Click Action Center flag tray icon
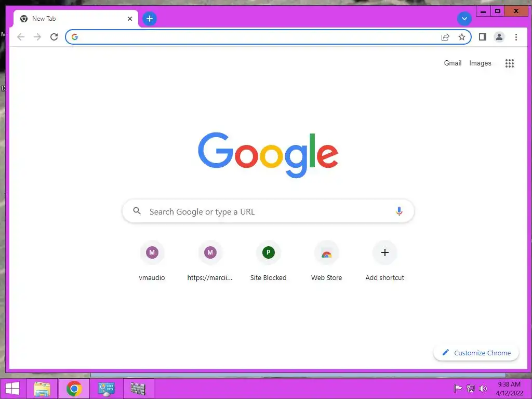 pos(458,389)
